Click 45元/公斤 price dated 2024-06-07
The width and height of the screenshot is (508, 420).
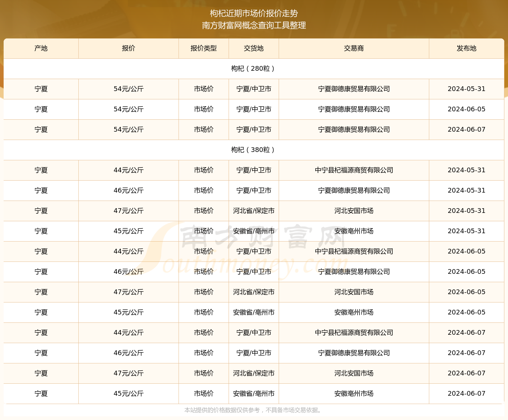tap(128, 394)
